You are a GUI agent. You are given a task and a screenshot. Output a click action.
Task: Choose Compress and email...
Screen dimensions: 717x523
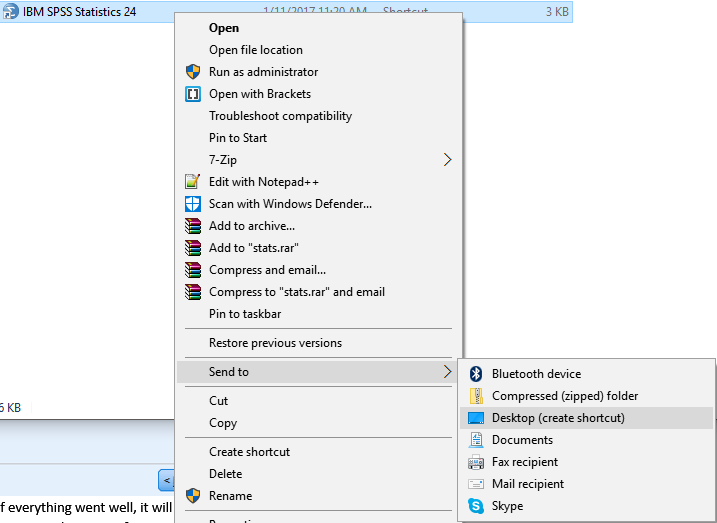pyautogui.click(x=318, y=270)
